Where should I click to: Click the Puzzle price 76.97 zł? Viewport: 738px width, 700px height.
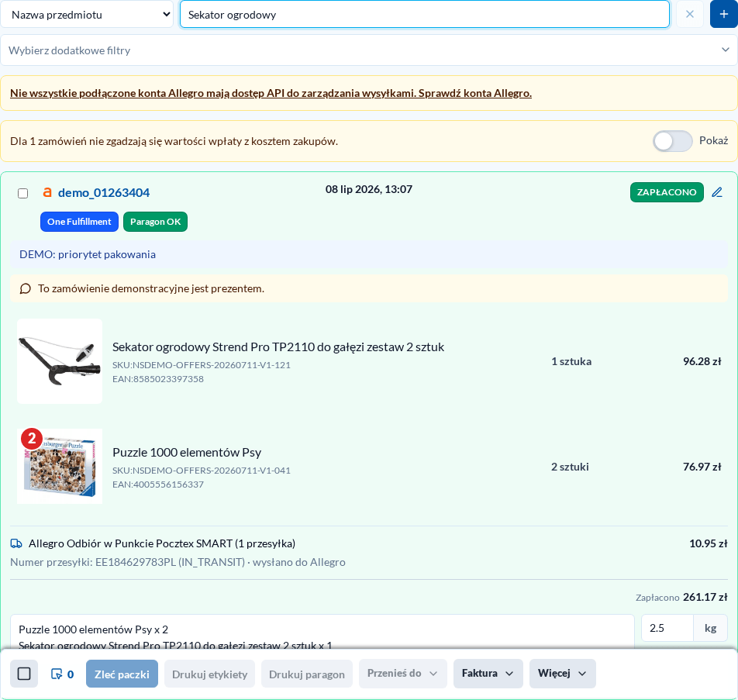click(x=702, y=467)
